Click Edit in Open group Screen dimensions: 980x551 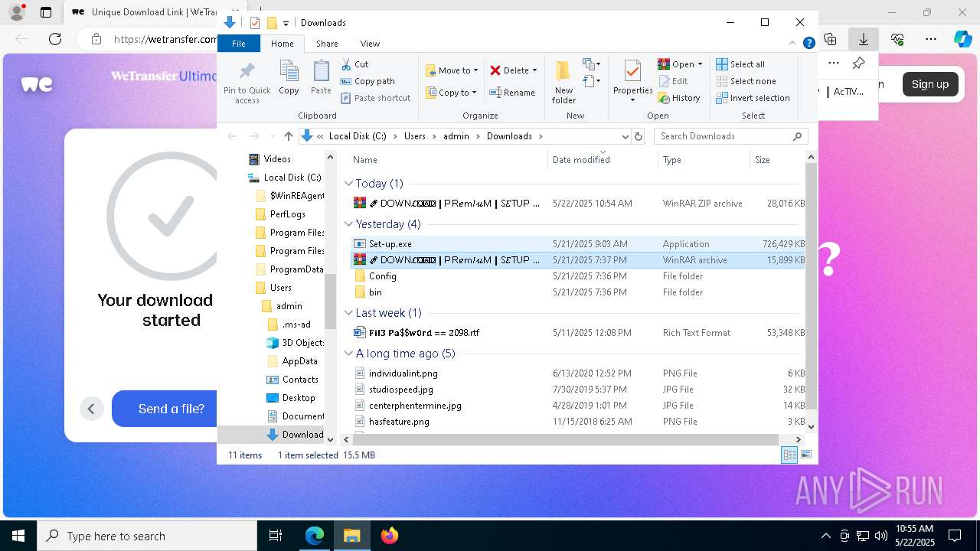click(673, 81)
